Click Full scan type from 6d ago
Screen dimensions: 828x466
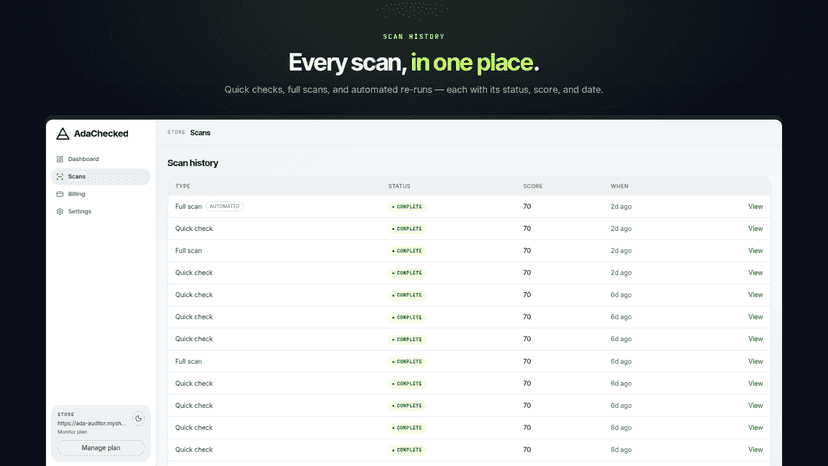pyautogui.click(x=189, y=361)
